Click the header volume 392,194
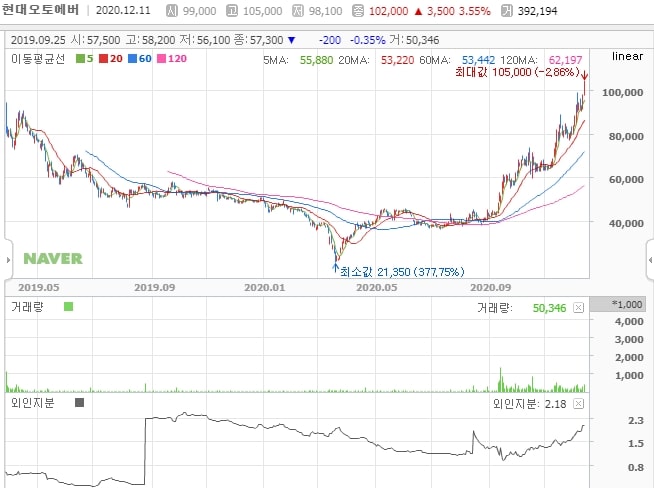This screenshot has height=488, width=654. coord(537,11)
